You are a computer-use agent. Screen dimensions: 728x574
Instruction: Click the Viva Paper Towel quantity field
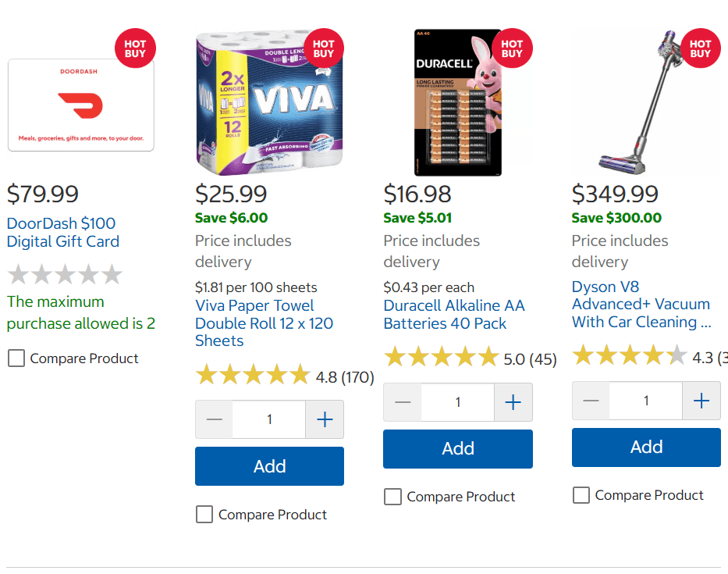click(269, 419)
